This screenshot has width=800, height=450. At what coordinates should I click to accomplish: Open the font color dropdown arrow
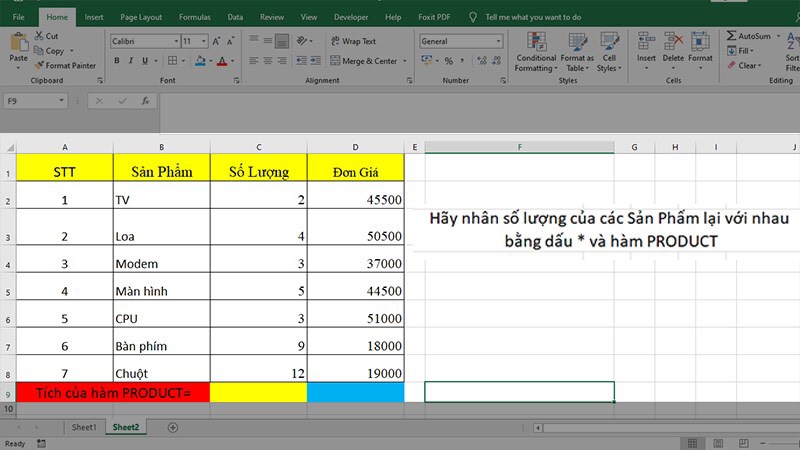[x=233, y=61]
